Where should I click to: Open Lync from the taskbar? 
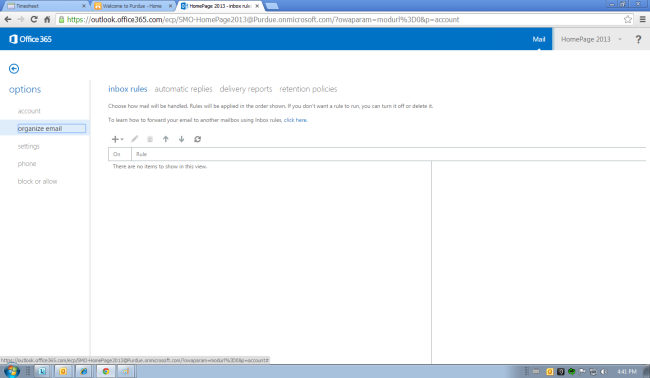[42, 371]
